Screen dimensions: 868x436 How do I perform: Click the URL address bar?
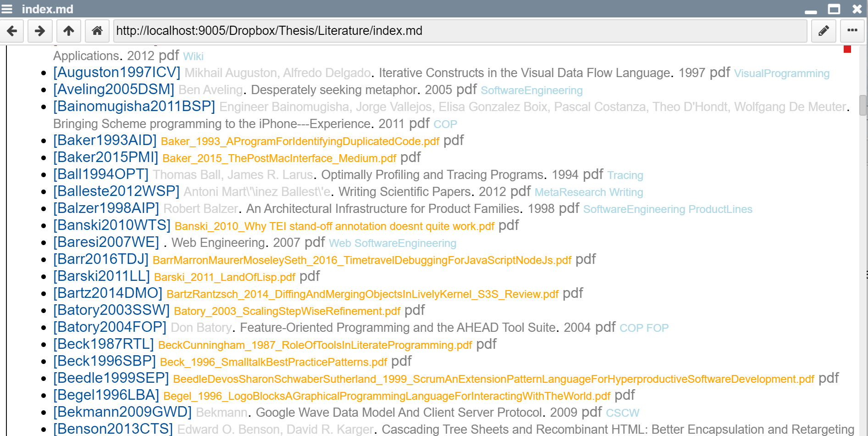pos(459,31)
